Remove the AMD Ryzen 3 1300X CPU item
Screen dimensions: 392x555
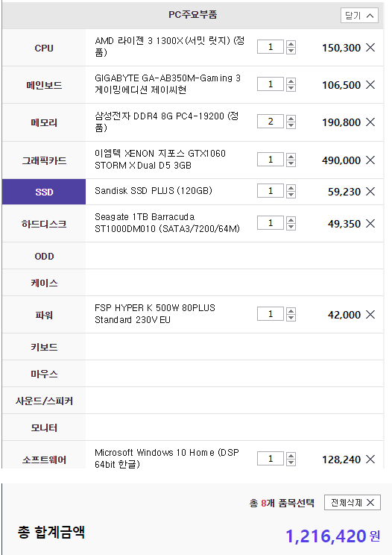click(370, 48)
